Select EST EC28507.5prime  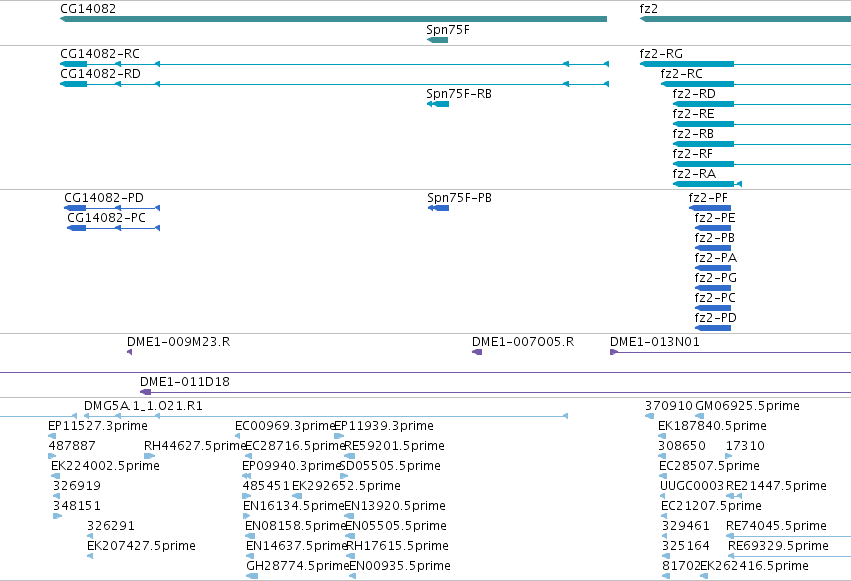[x=663, y=476]
